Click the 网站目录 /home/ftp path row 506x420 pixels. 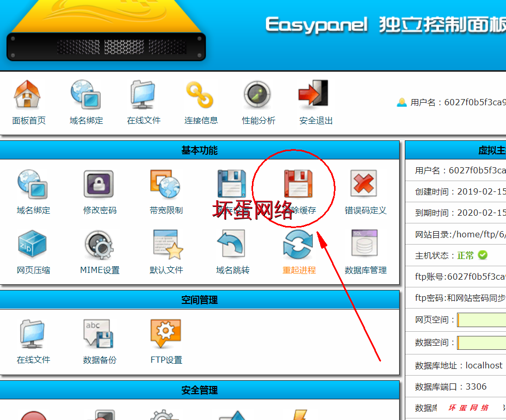pyautogui.click(x=455, y=234)
